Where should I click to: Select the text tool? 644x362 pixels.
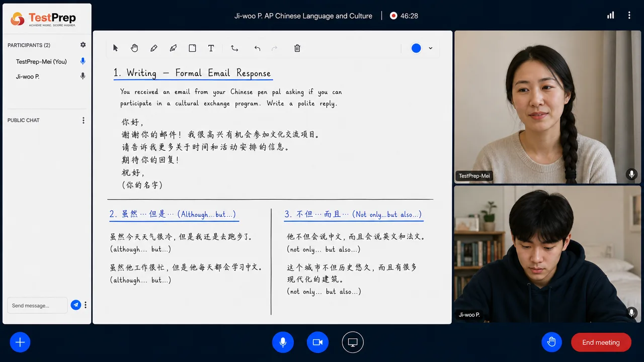click(211, 48)
